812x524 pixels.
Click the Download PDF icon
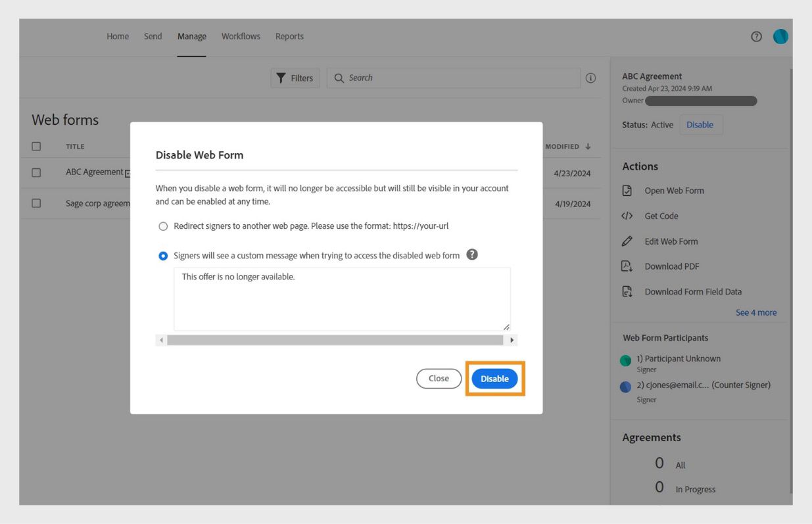point(627,266)
